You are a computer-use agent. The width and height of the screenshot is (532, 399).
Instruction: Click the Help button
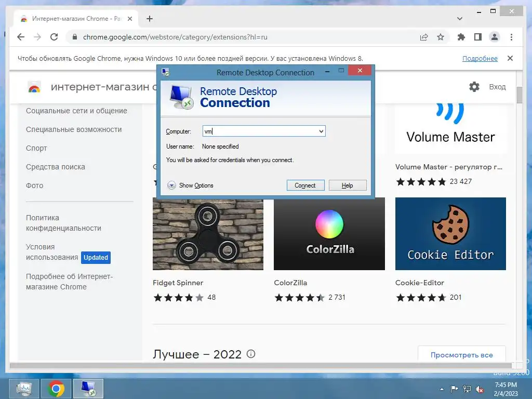[348, 185]
